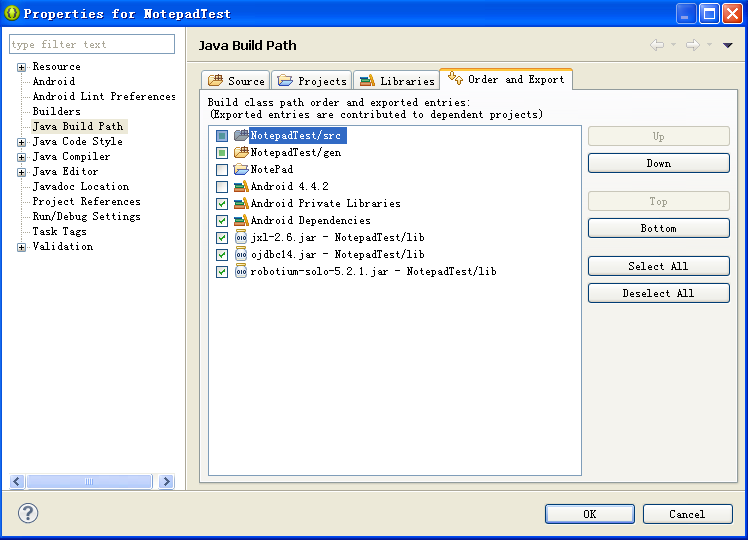Image resolution: width=748 pixels, height=540 pixels.
Task: Click the help question mark icon
Action: tap(28, 513)
